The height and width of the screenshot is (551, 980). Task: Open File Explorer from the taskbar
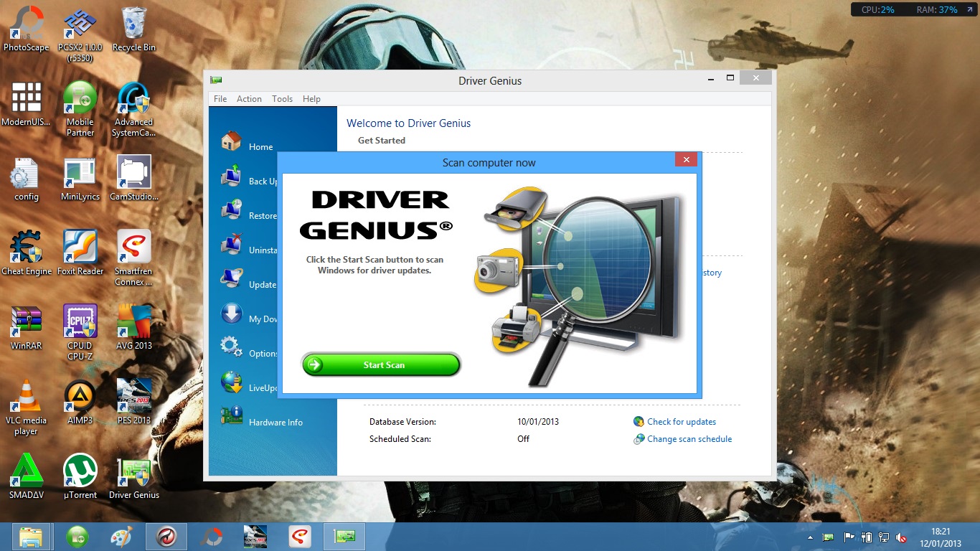coord(32,537)
